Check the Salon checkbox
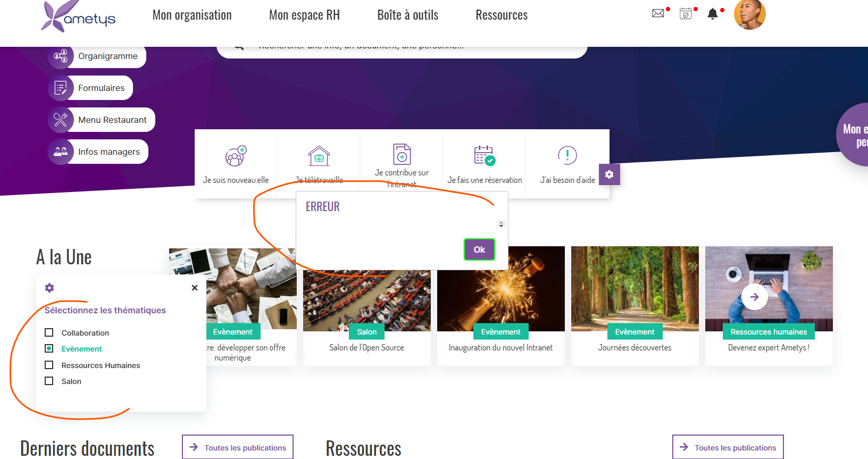Screen dimensions: 868x459 click(x=49, y=381)
